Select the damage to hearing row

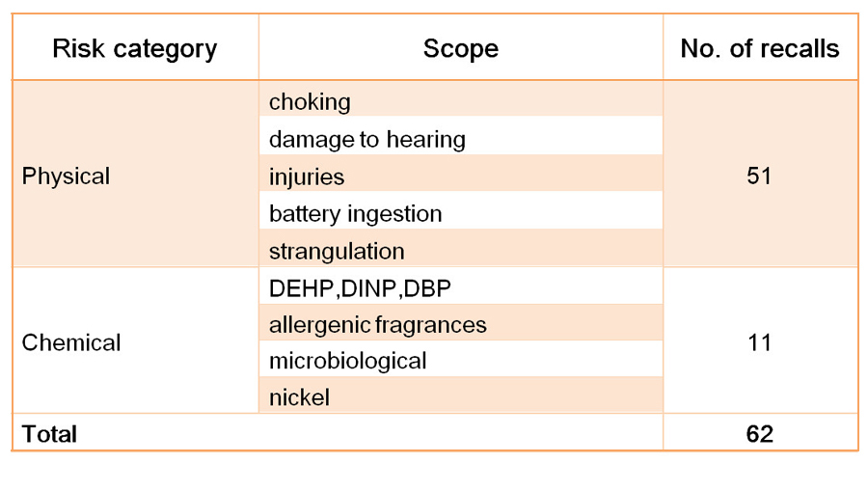point(366,139)
